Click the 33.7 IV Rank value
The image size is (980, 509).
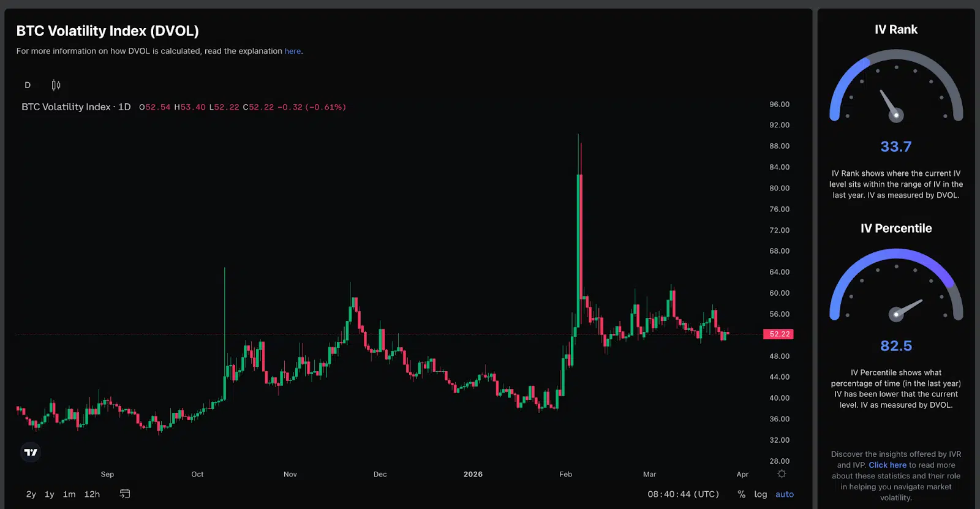[x=896, y=147]
